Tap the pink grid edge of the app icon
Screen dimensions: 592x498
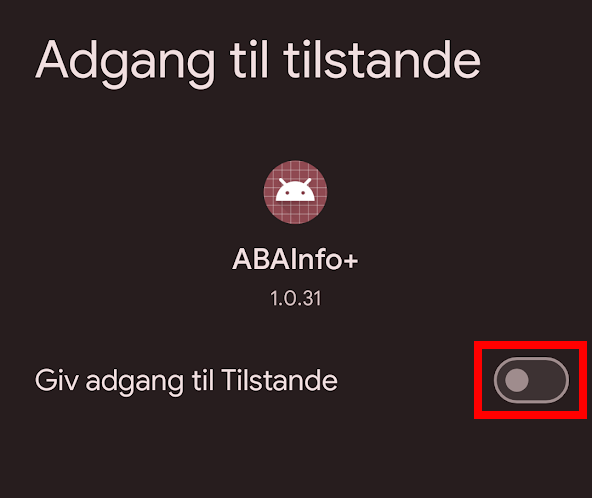295,217
